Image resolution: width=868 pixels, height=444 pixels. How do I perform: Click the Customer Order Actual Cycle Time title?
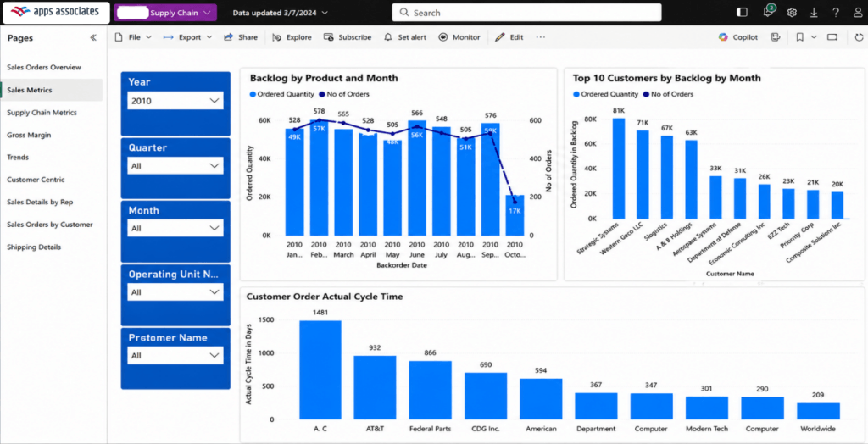[x=325, y=297]
